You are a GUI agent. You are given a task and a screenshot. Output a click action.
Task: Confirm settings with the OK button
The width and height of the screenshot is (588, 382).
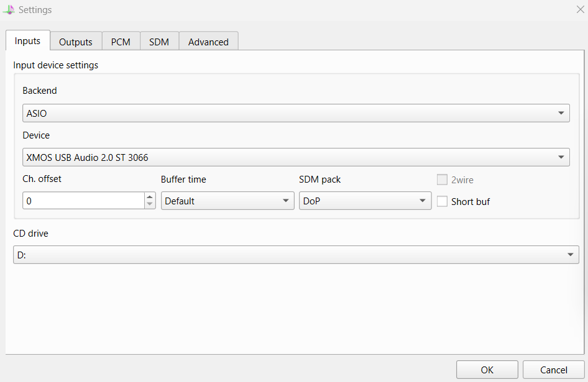click(x=487, y=370)
